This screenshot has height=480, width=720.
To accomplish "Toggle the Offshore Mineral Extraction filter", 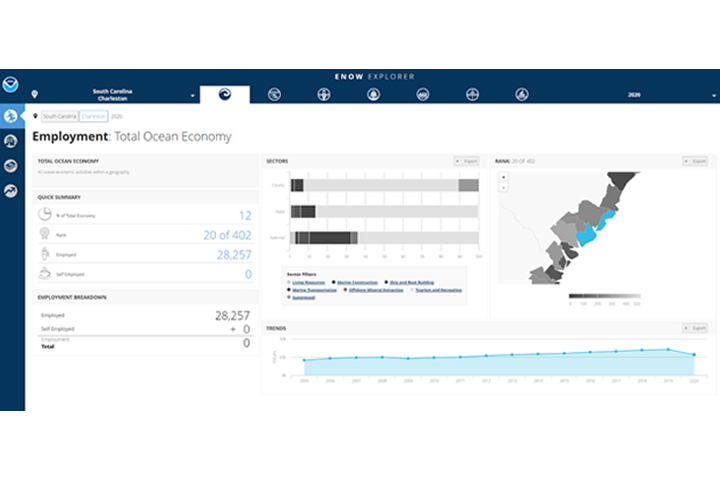I will (376, 290).
